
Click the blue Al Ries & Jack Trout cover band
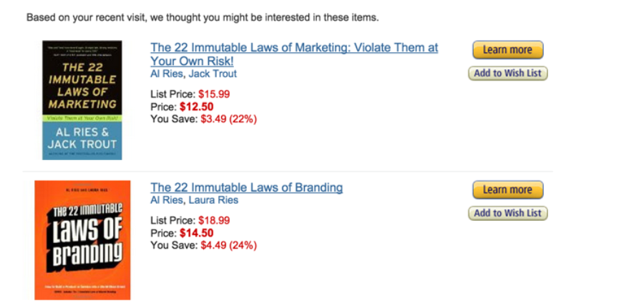[x=82, y=139]
